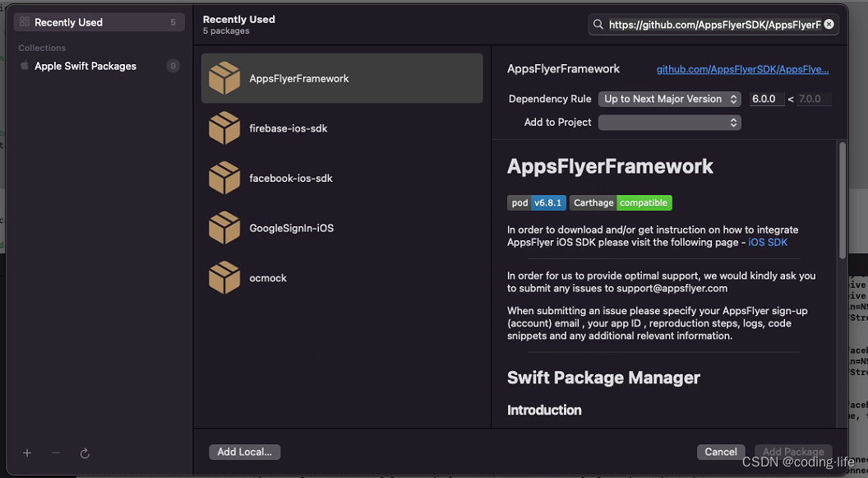This screenshot has width=868, height=478.
Task: Click the Carthage compatible badge
Action: click(621, 202)
